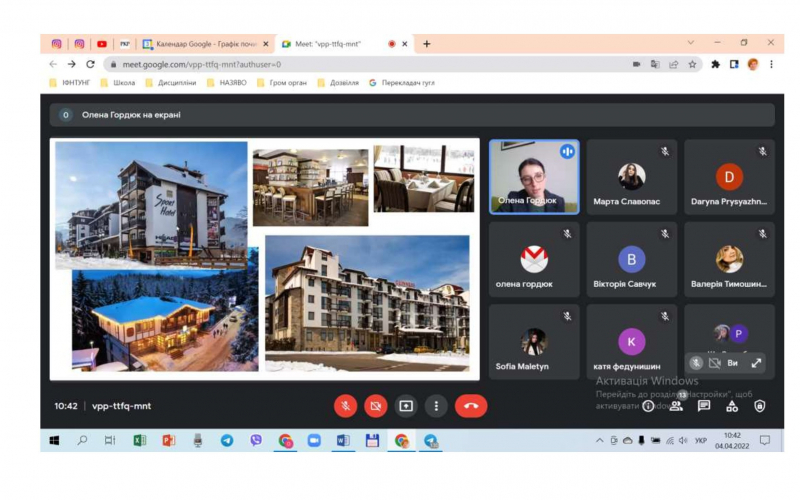The image size is (800, 500).
Task: Open the Календар Google tab
Action: point(206,44)
